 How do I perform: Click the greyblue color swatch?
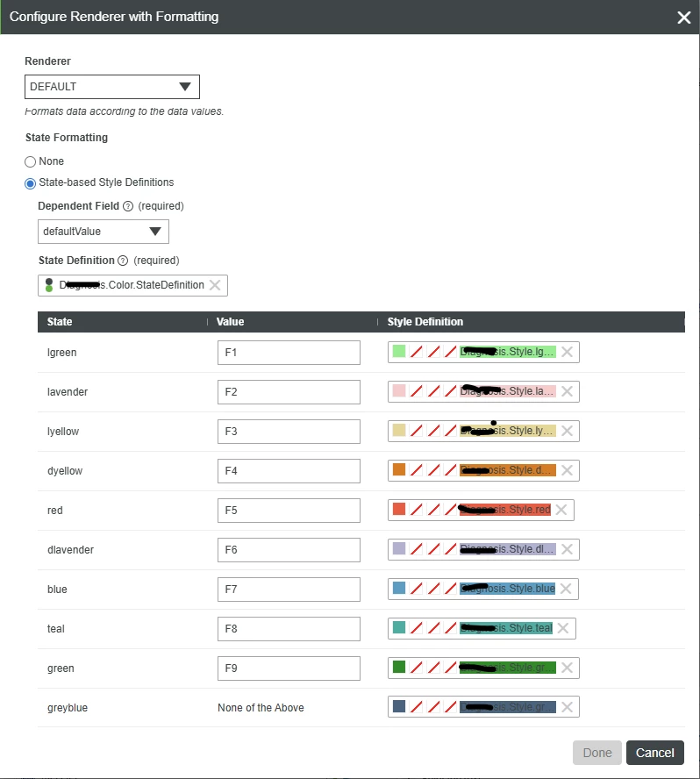[399, 706]
